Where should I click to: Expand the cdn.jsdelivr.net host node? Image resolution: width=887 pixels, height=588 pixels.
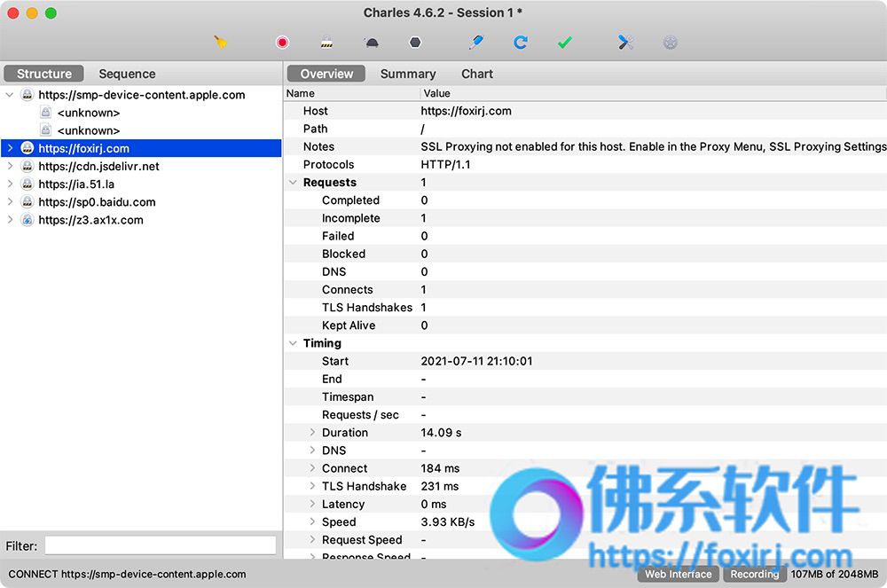tap(10, 166)
